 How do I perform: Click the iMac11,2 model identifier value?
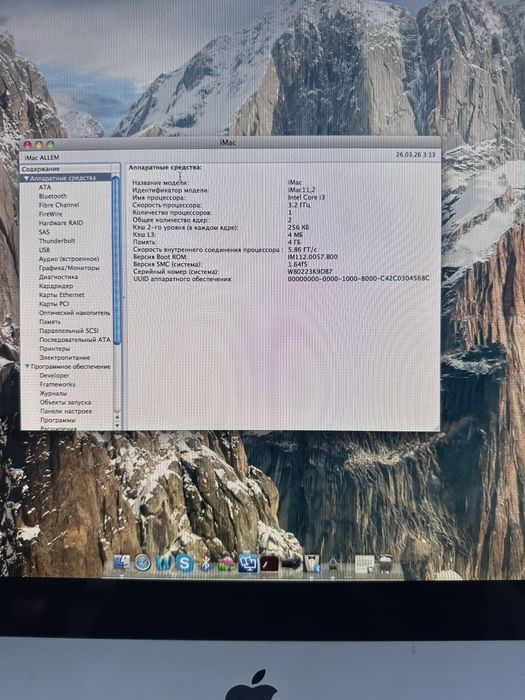coord(301,190)
